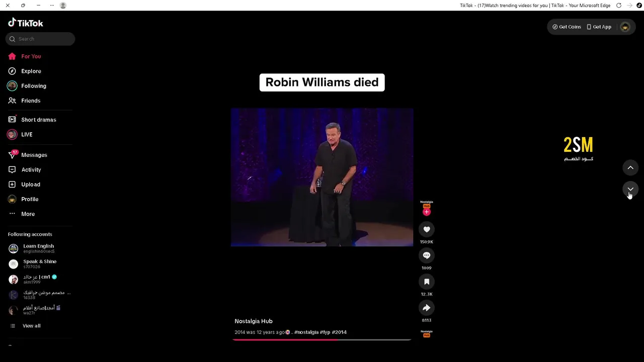644x362 pixels.
Task: Click the Activity inbox icon
Action: coord(12,169)
